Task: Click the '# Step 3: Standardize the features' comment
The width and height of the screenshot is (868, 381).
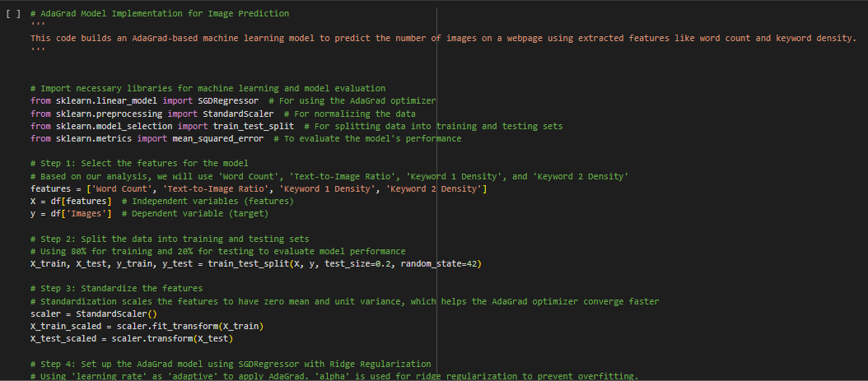Action: point(116,289)
